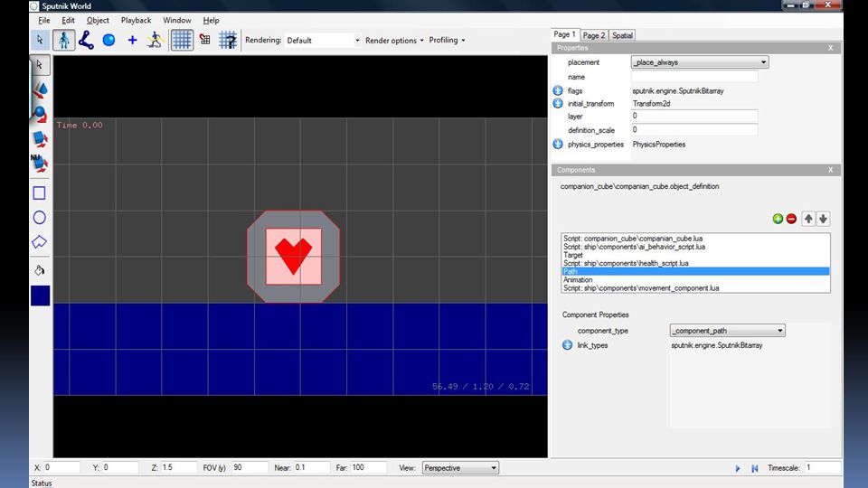This screenshot has height=488, width=868.
Task: Switch to the Spatial tab
Action: click(622, 35)
